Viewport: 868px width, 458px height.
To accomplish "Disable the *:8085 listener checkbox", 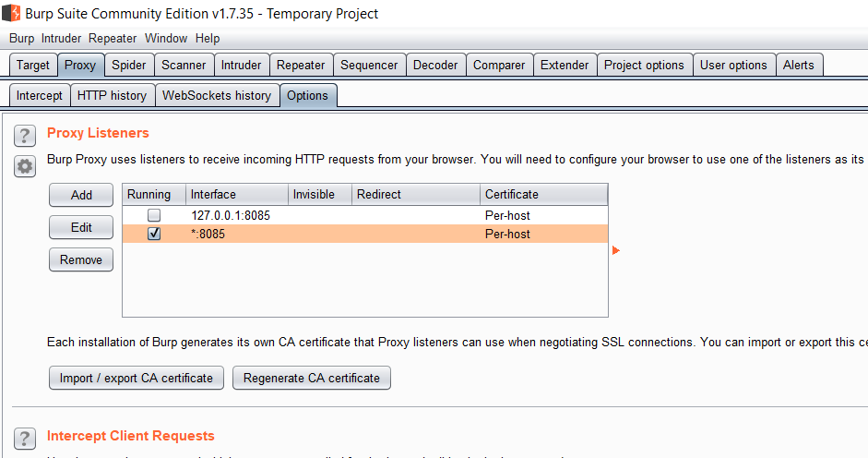I will click(154, 234).
